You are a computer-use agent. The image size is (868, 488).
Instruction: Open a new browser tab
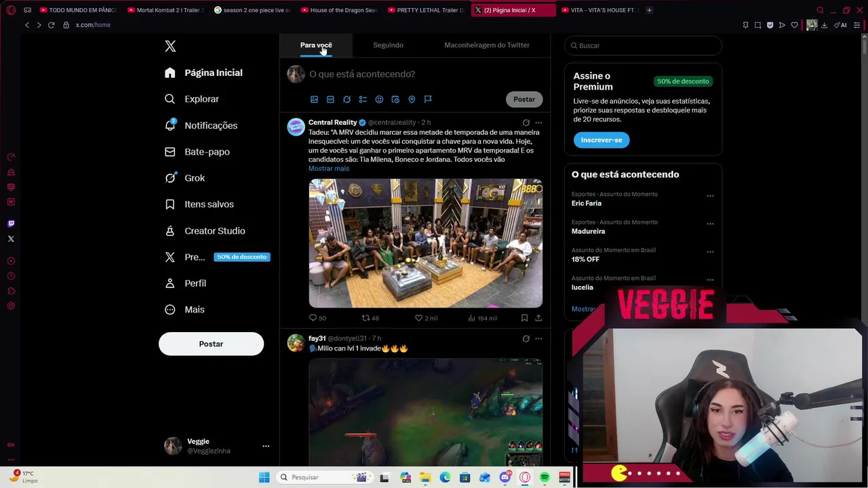point(649,10)
